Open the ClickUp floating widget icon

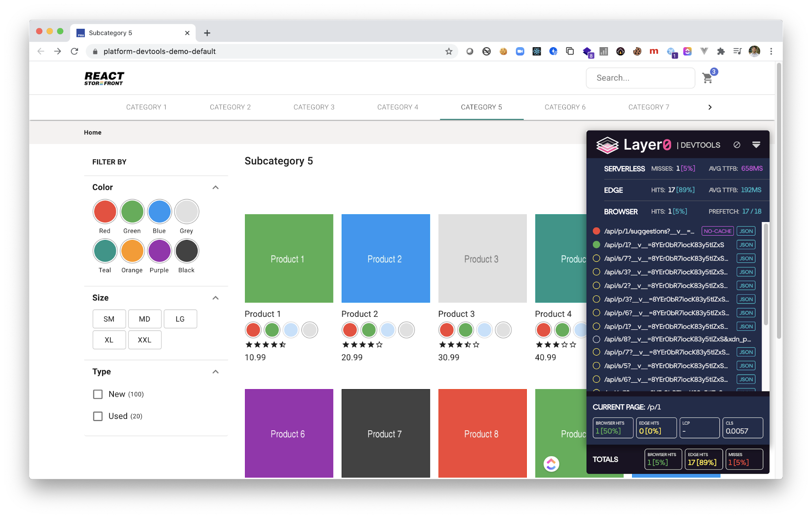(551, 464)
